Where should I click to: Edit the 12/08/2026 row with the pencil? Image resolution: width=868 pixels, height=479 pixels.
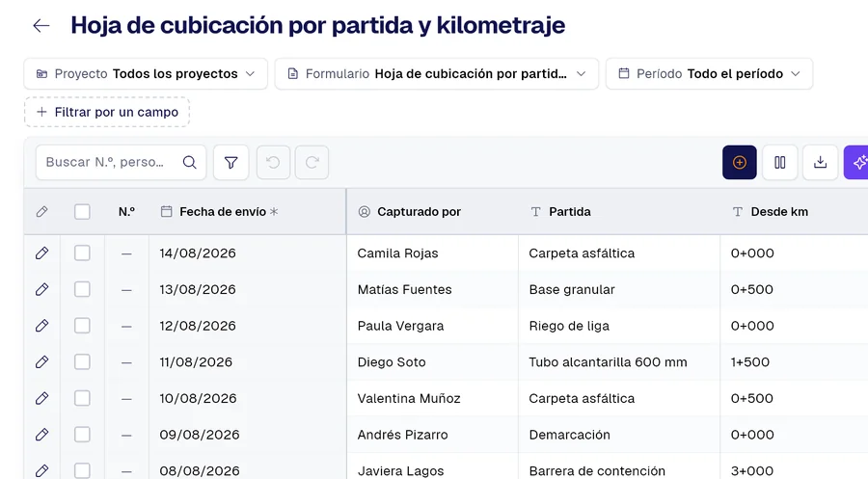click(41, 326)
